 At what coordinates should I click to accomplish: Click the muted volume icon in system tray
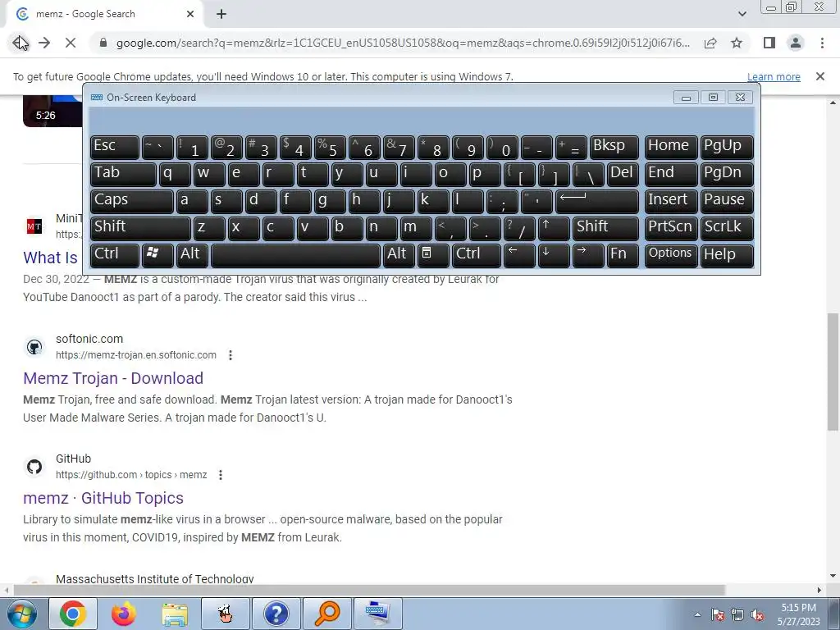[x=757, y=615]
